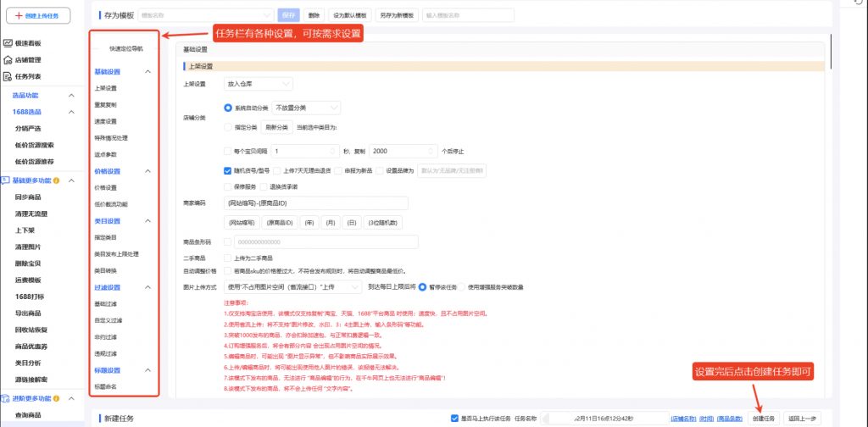Click 另存为新模板 button
Viewport: 868px width, 427px height.
(x=397, y=15)
